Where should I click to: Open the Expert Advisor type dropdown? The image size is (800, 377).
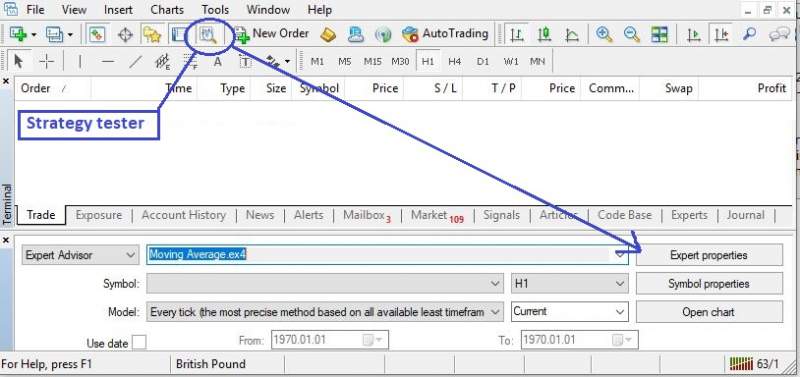(x=80, y=255)
